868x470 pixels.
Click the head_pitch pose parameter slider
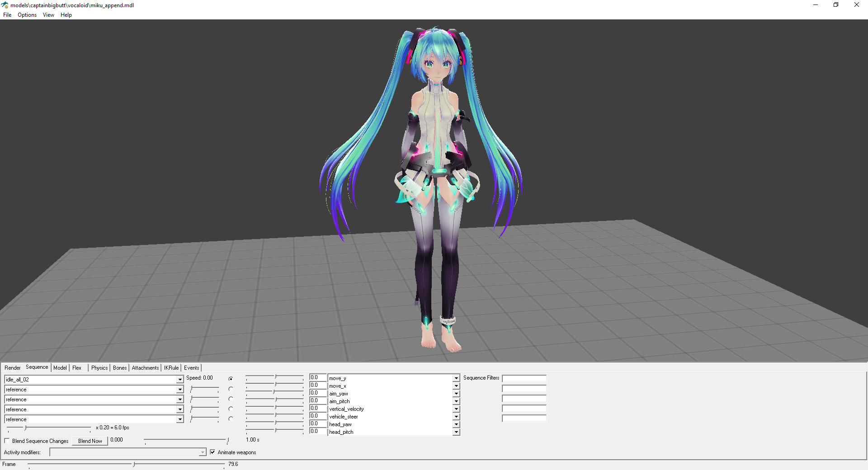(x=274, y=430)
